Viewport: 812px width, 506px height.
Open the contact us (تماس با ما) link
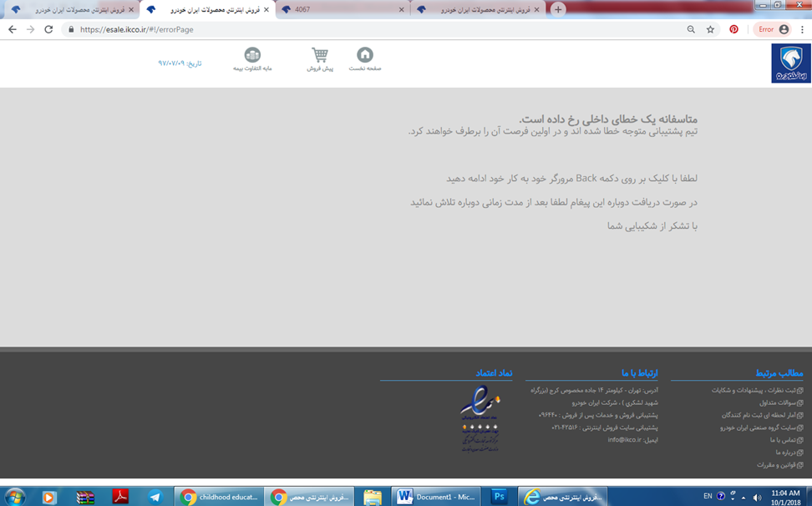(x=786, y=439)
